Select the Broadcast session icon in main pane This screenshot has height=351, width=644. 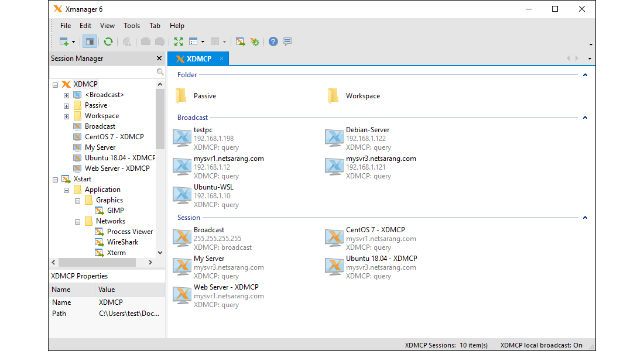(x=182, y=238)
